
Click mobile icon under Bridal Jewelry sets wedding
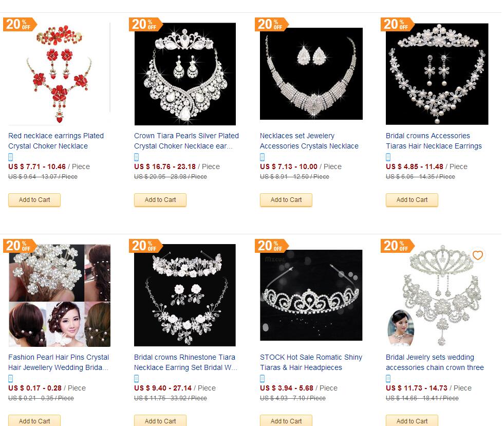pyautogui.click(x=388, y=379)
